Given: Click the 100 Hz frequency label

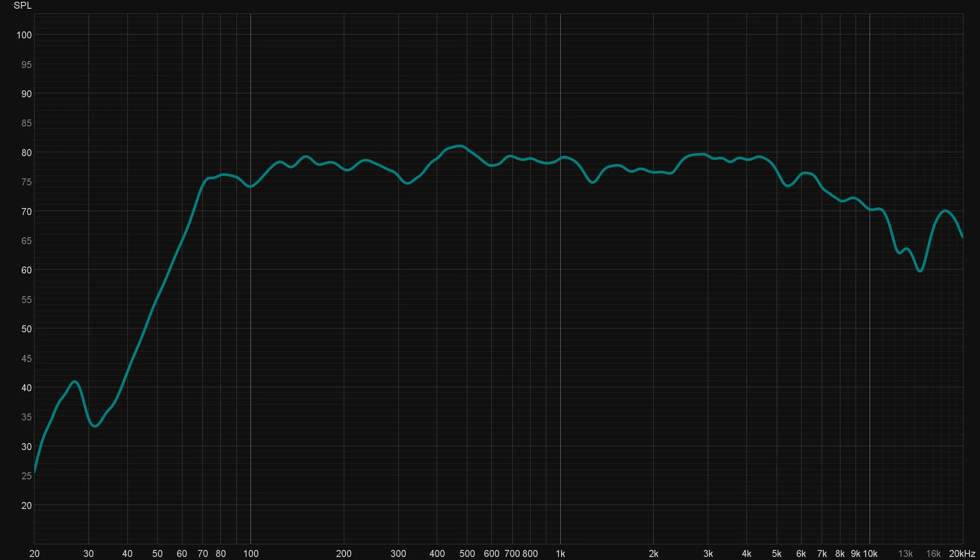Looking at the screenshot, I should 250,553.
